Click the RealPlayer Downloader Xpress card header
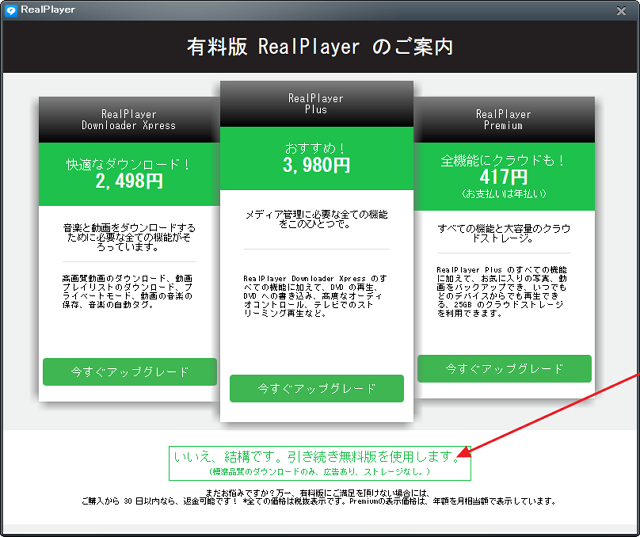The width and height of the screenshot is (640, 537). point(128,120)
